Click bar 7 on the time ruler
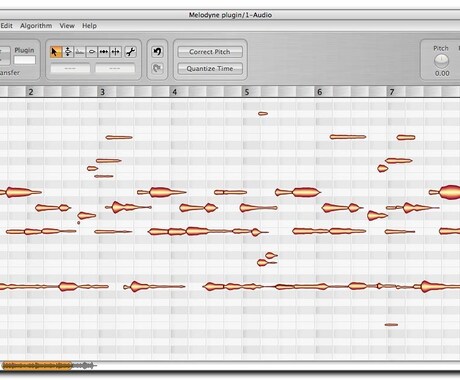Image resolution: width=460 pixels, height=380 pixels. coord(392,92)
